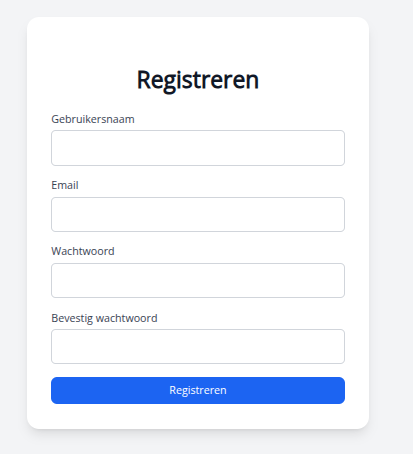Select the Wachtwoord password field

[198, 280]
